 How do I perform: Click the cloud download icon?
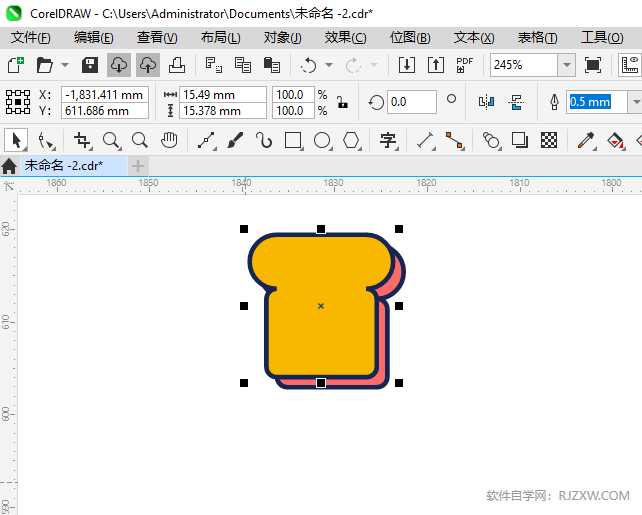(x=119, y=65)
